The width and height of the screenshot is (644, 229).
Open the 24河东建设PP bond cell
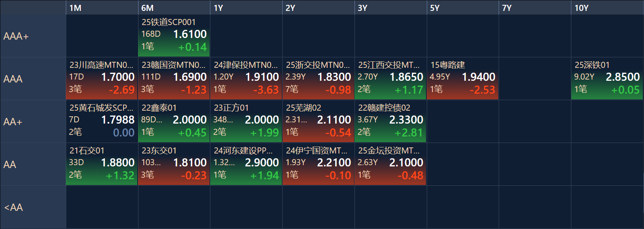[x=246, y=164]
